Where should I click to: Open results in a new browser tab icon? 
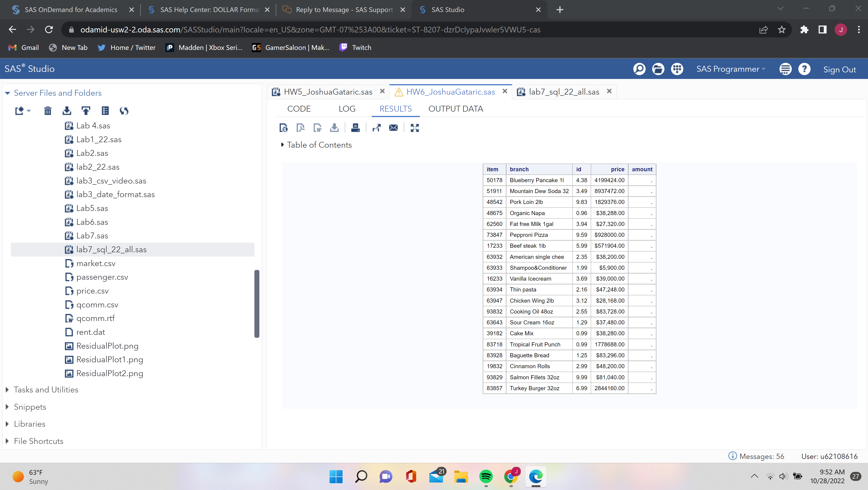click(x=376, y=128)
